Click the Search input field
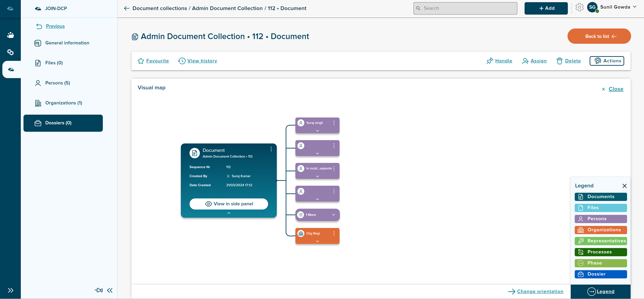 (x=465, y=8)
